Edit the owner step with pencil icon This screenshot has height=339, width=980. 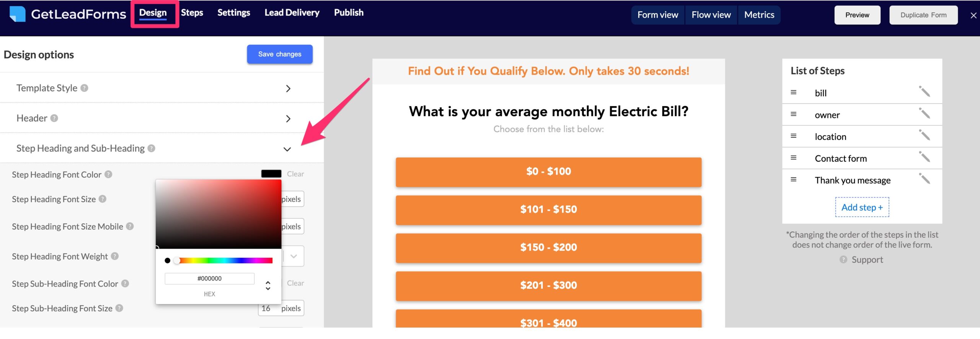[x=924, y=114]
